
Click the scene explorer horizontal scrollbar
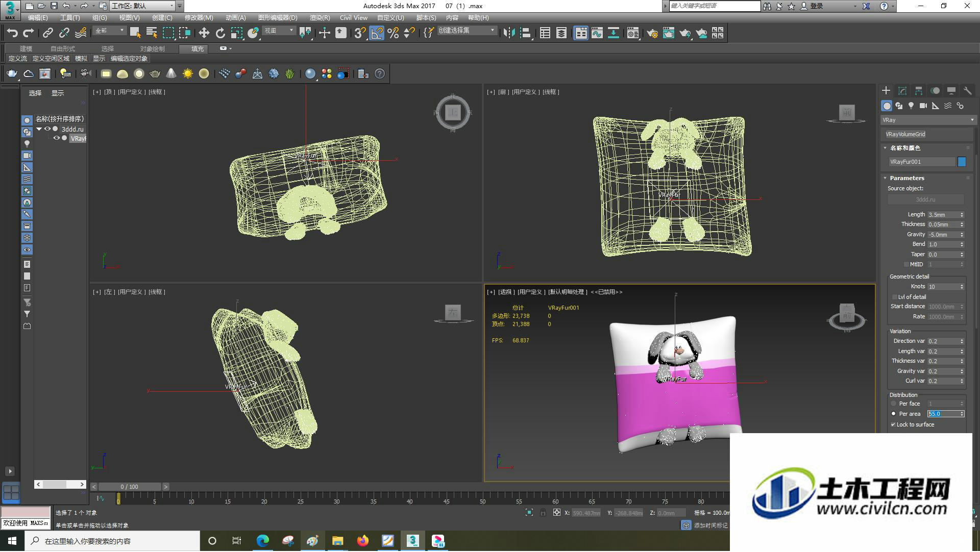[x=60, y=484]
